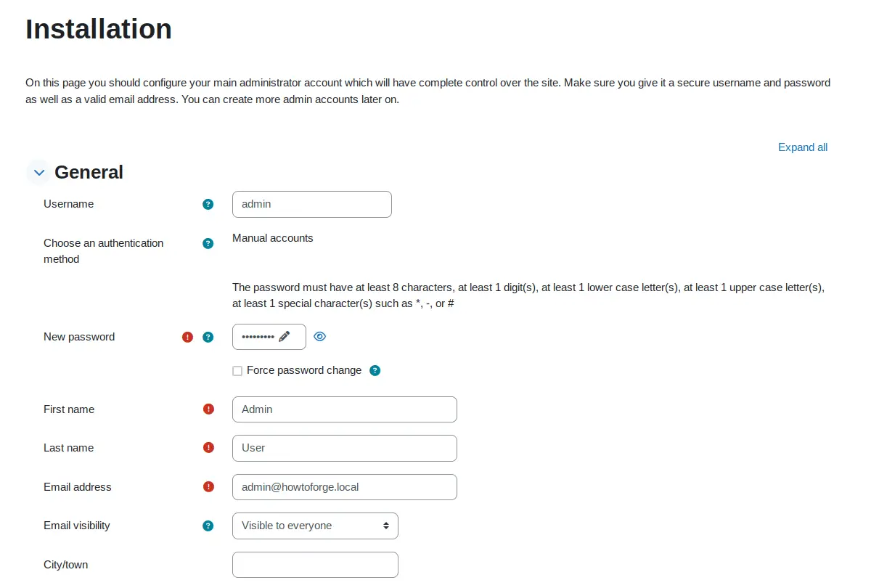The image size is (871, 588).
Task: Click into the First name field
Action: click(345, 409)
